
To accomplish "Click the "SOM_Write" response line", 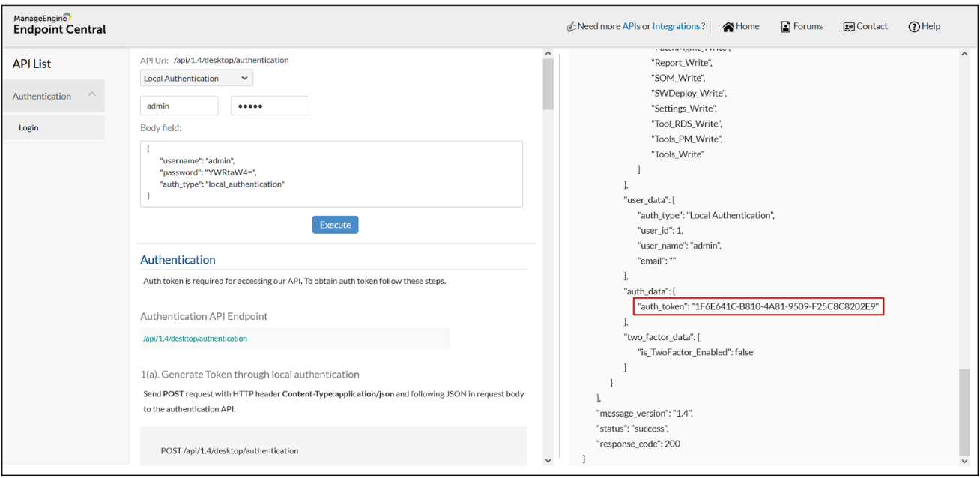I will 679,78.
